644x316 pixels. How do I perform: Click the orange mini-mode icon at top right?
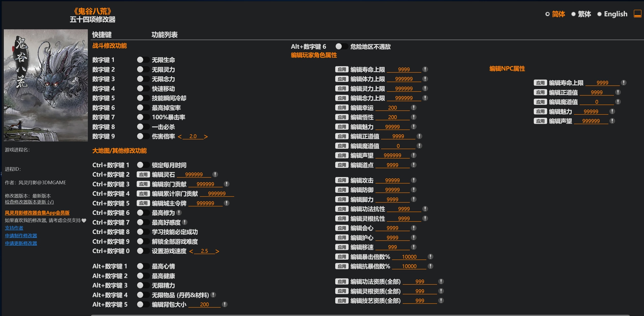click(637, 14)
